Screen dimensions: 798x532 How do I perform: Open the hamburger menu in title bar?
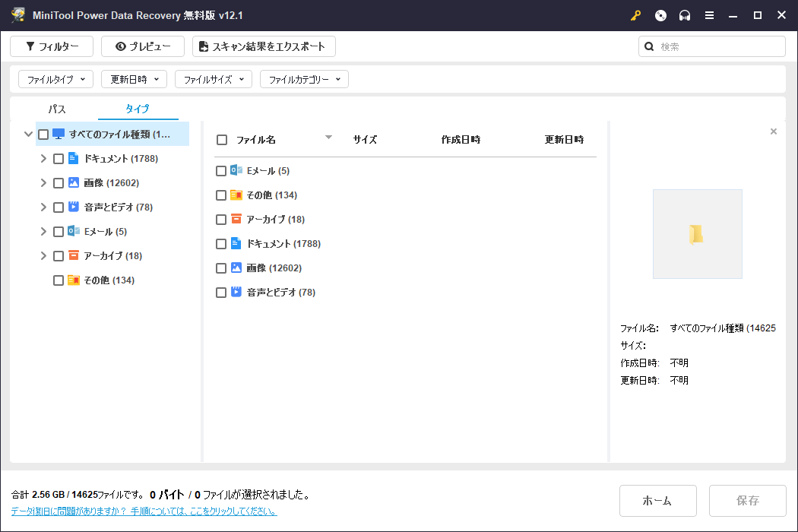click(x=709, y=15)
